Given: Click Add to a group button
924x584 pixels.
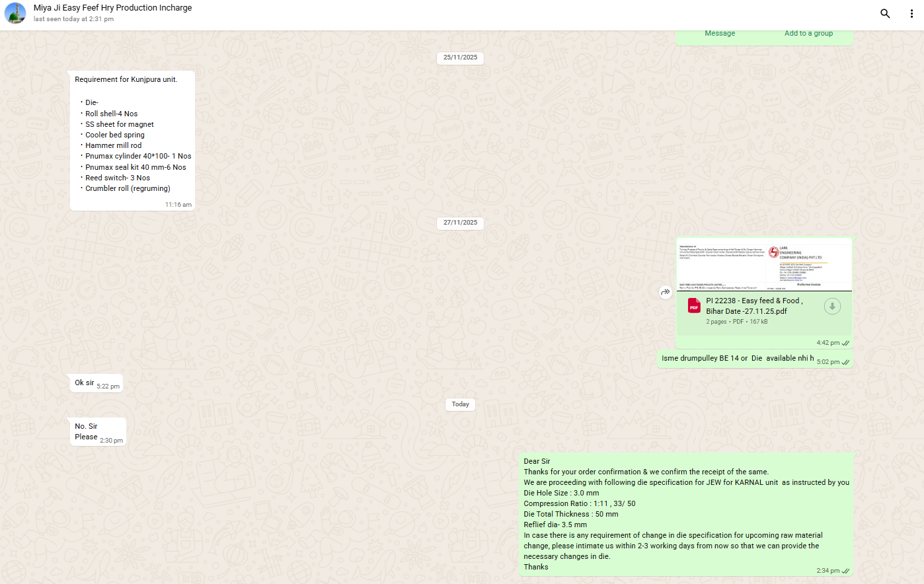Looking at the screenshot, I should tap(808, 34).
